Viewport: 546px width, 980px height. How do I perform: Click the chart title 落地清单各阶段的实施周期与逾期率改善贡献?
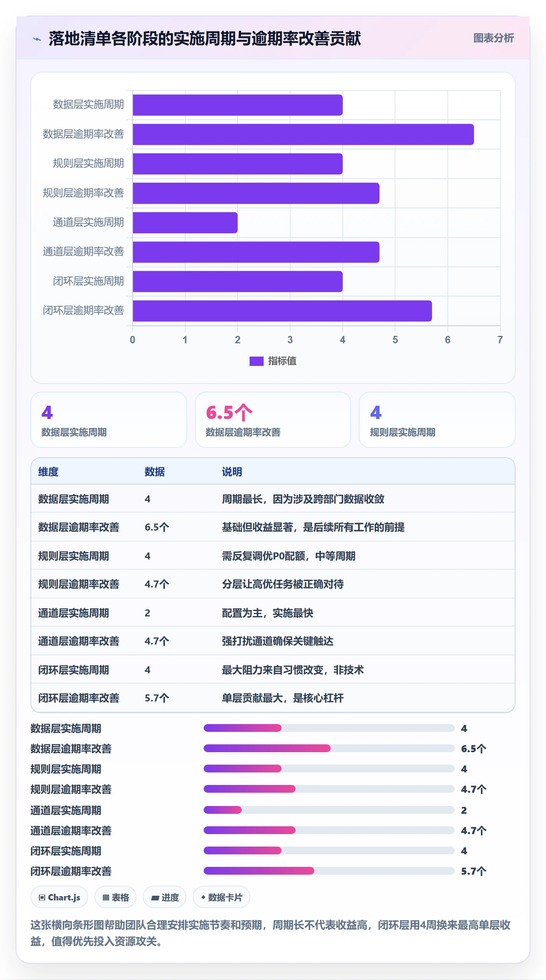[x=205, y=39]
